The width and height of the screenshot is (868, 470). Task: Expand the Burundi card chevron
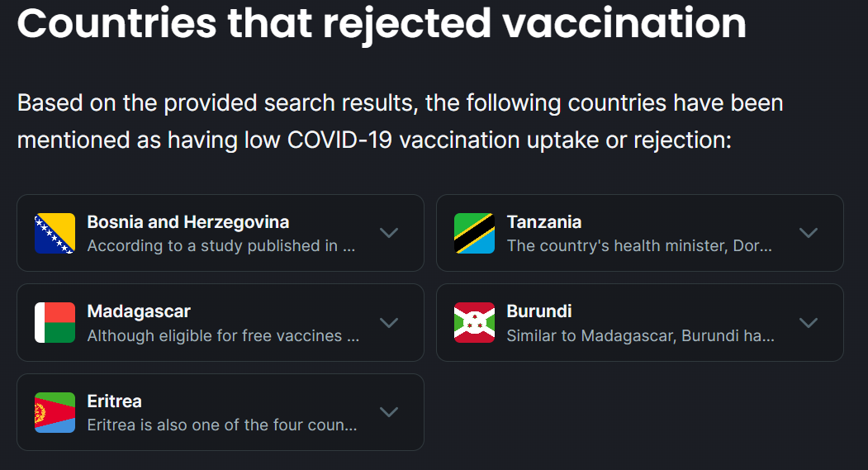click(809, 322)
